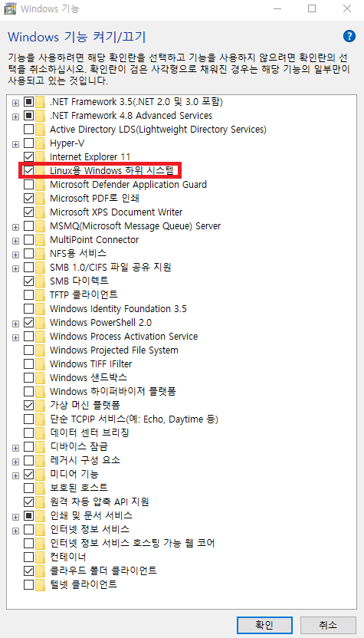This screenshot has width=364, height=638.
Task: Expand Windows PowerShell 2.0 node
Action: pyautogui.click(x=15, y=323)
